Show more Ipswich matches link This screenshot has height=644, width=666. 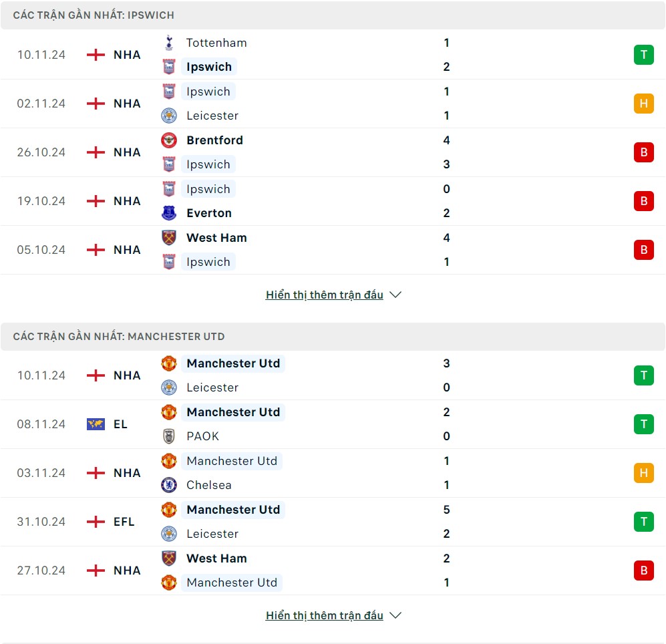click(324, 295)
